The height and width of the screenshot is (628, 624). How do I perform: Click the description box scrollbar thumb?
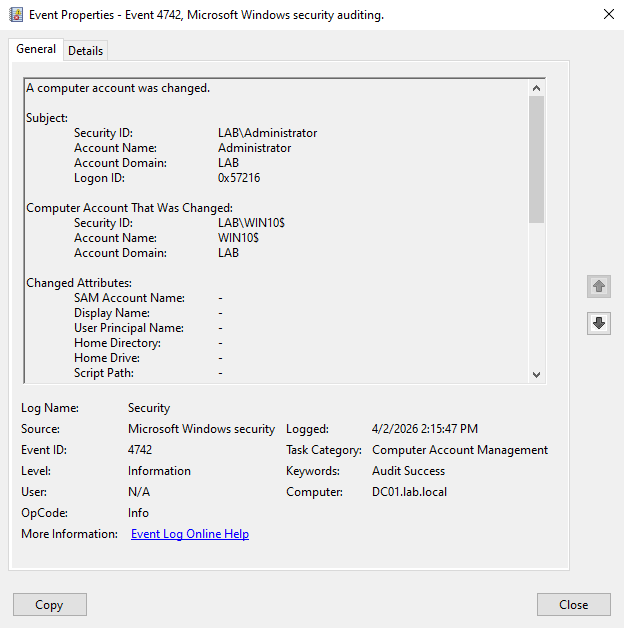(537, 160)
